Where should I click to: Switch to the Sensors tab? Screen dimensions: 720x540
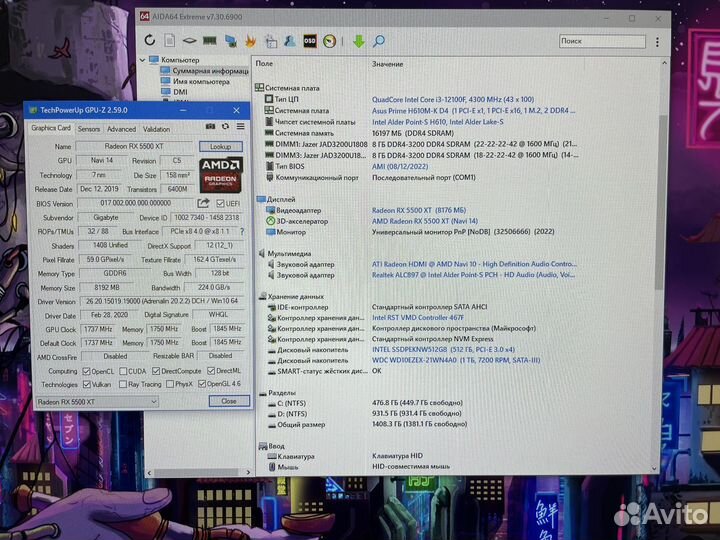(88, 129)
